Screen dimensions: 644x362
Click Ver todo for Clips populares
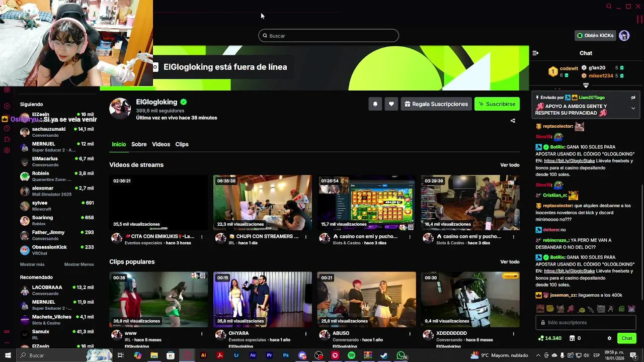[510, 262]
